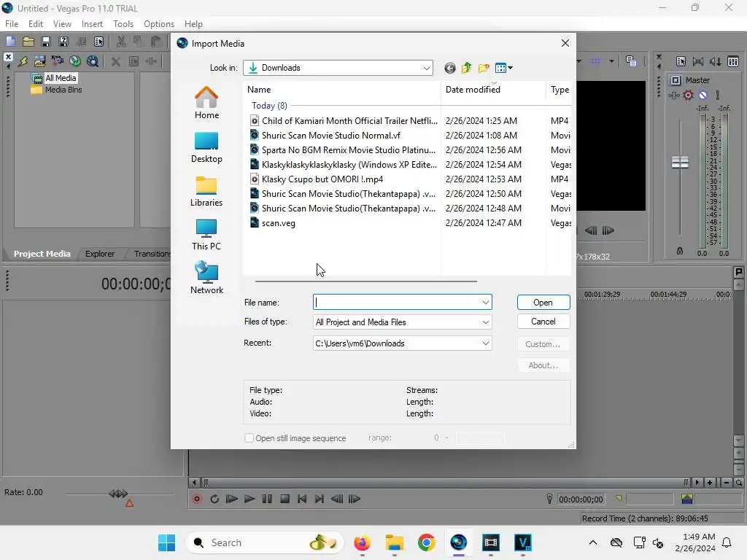Viewport: 747px width, 560px height.
Task: Toggle Open still image sequence checkbox
Action: pos(249,438)
